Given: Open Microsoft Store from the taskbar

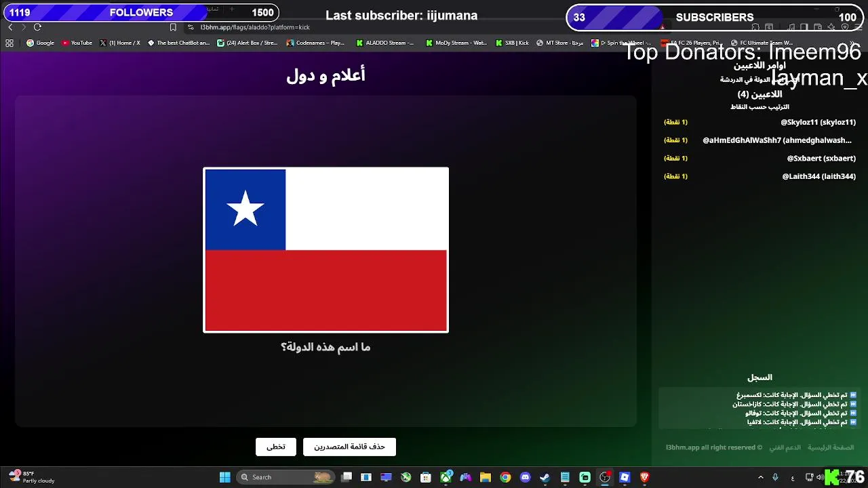Looking at the screenshot, I should click(426, 477).
